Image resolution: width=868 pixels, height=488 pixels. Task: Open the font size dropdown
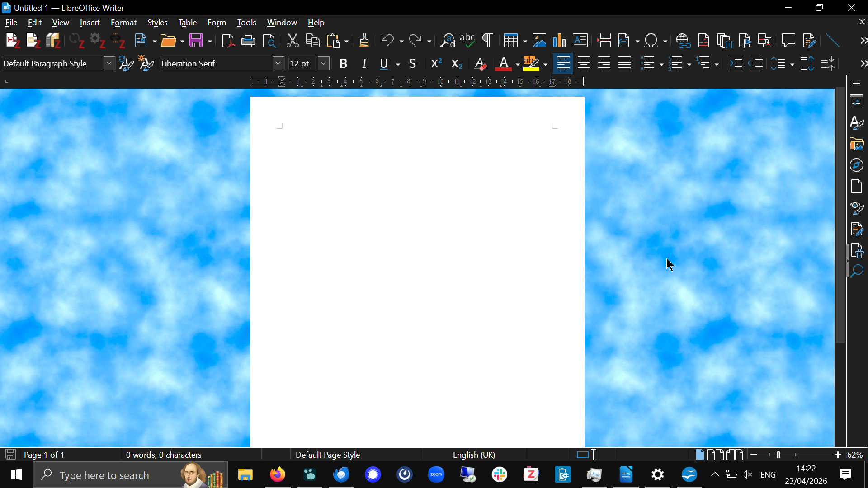pos(324,64)
